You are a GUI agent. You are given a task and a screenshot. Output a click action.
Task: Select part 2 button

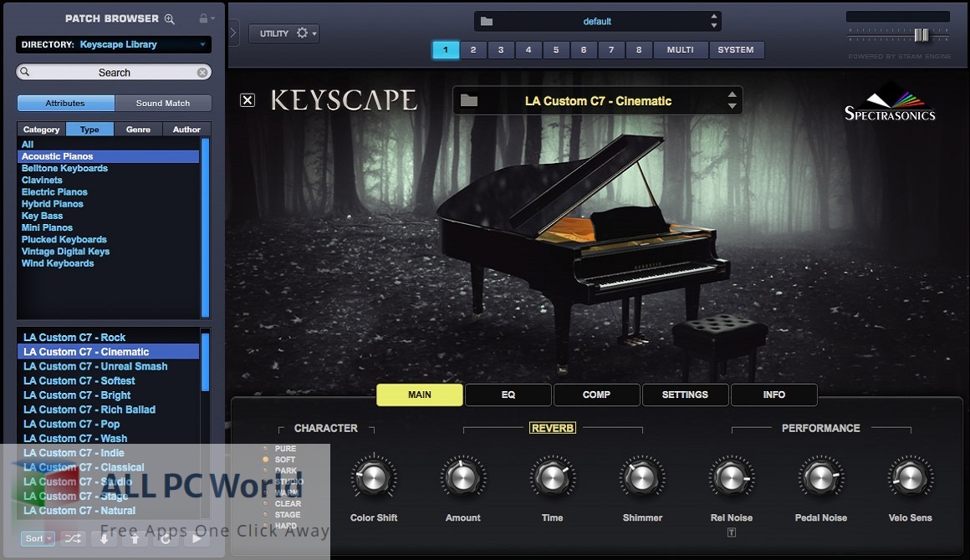pyautogui.click(x=473, y=49)
